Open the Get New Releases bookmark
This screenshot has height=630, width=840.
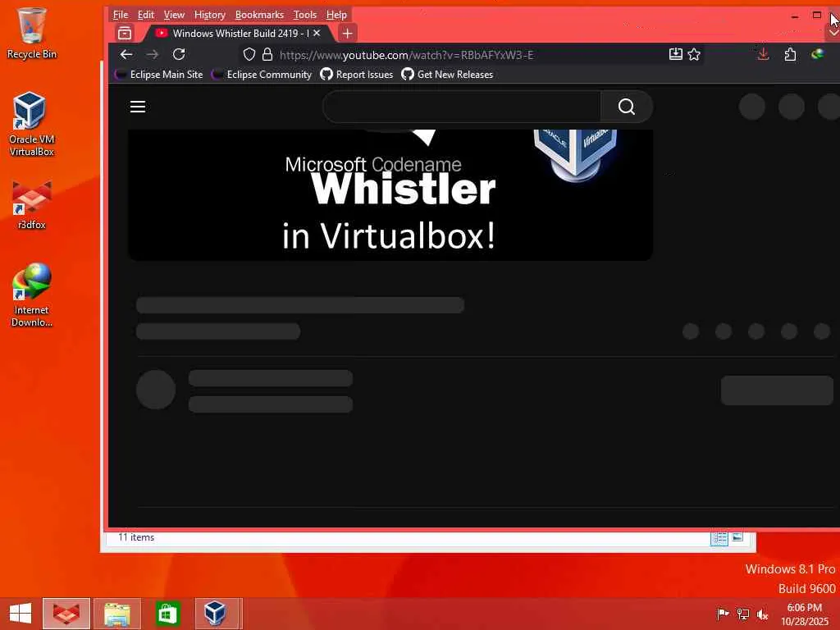pos(447,75)
